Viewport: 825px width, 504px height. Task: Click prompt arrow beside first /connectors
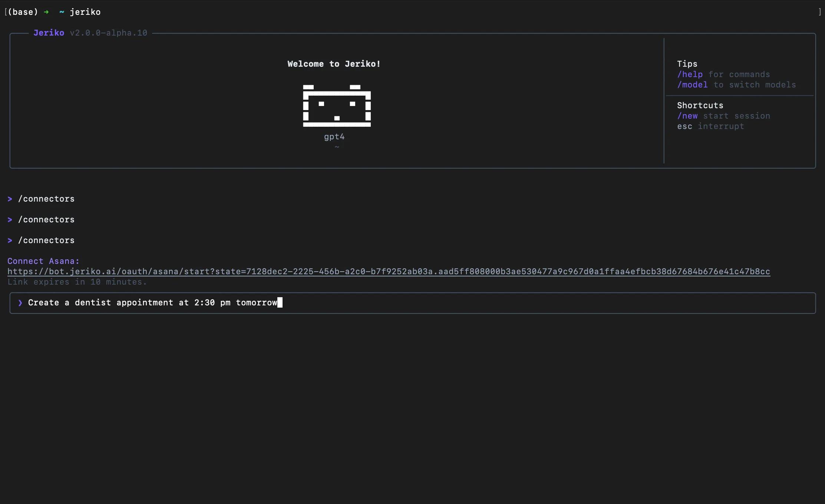[10, 199]
